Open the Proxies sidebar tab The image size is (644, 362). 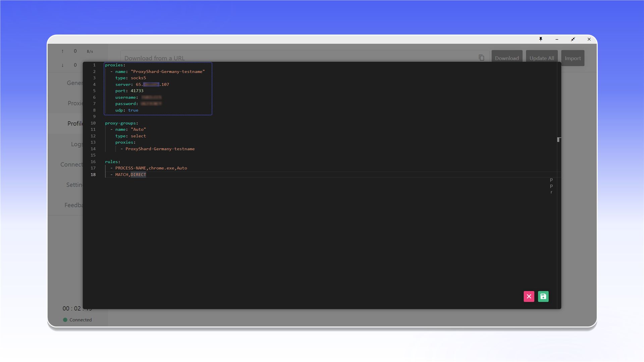[x=75, y=103]
